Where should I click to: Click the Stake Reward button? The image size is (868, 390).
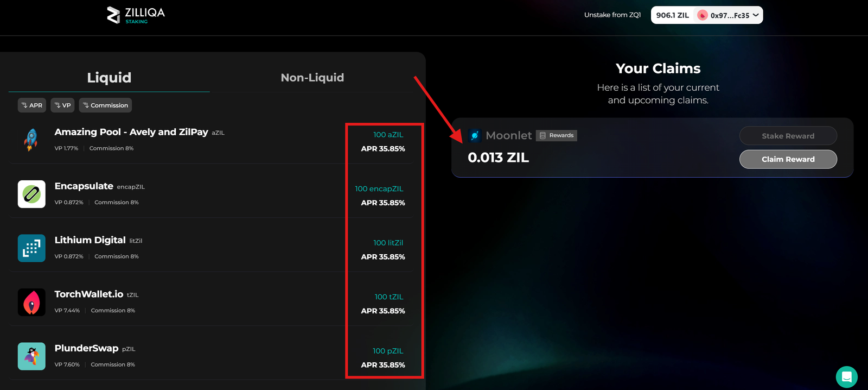tap(788, 136)
